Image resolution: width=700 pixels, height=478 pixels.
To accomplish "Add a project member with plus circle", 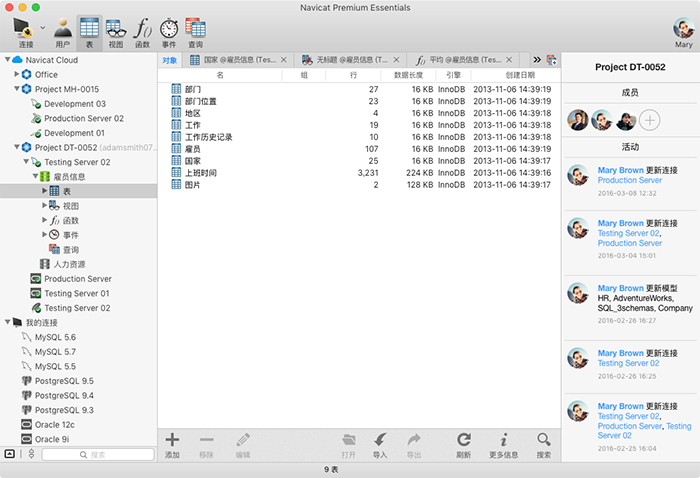I will click(650, 120).
